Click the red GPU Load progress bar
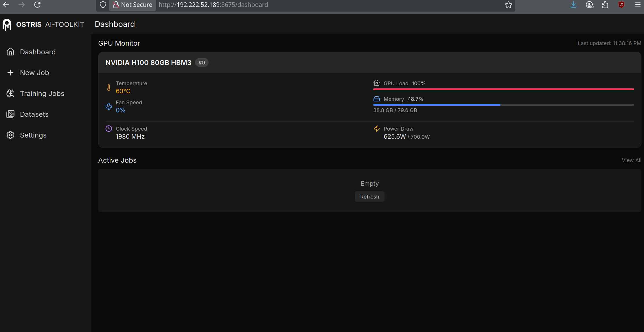The image size is (644, 332). click(503, 89)
